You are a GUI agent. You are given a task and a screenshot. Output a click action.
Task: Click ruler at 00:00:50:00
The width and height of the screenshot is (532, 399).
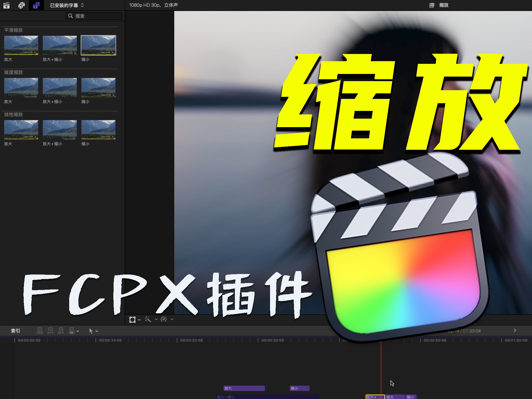pos(435,340)
